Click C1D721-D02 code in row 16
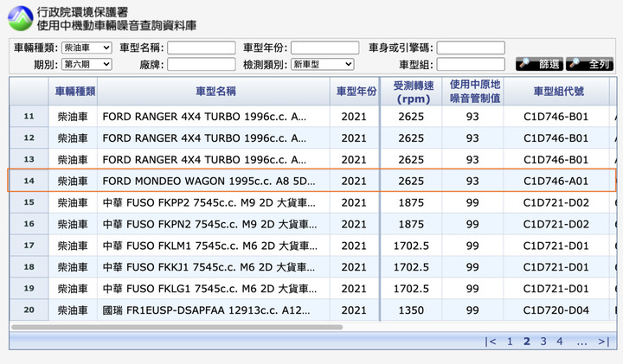The image size is (623, 364). click(x=556, y=224)
